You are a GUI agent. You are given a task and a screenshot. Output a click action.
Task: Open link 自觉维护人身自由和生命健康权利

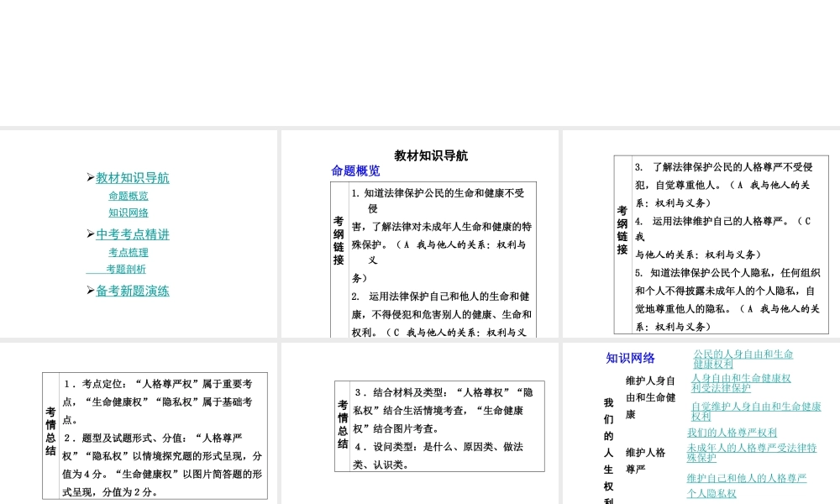coord(756,412)
